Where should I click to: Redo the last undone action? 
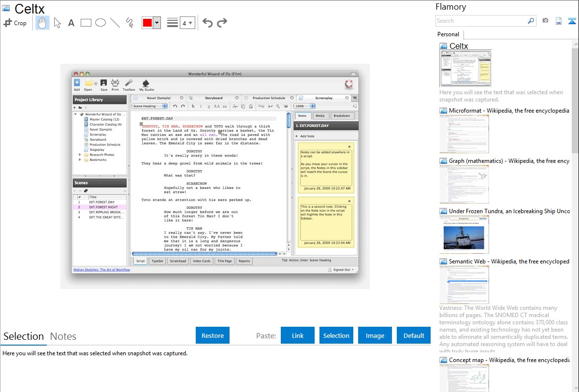coord(222,23)
